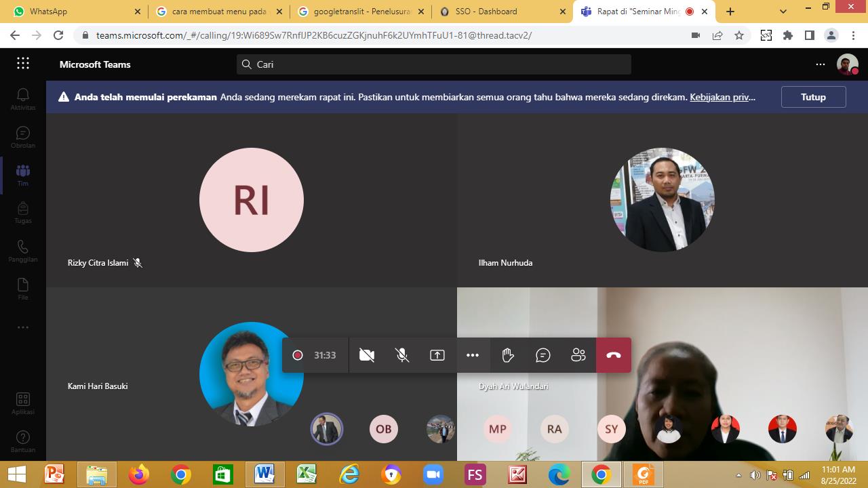868x488 pixels.
Task: Open Panggilan calls in sidebar
Action: pyautogui.click(x=23, y=251)
